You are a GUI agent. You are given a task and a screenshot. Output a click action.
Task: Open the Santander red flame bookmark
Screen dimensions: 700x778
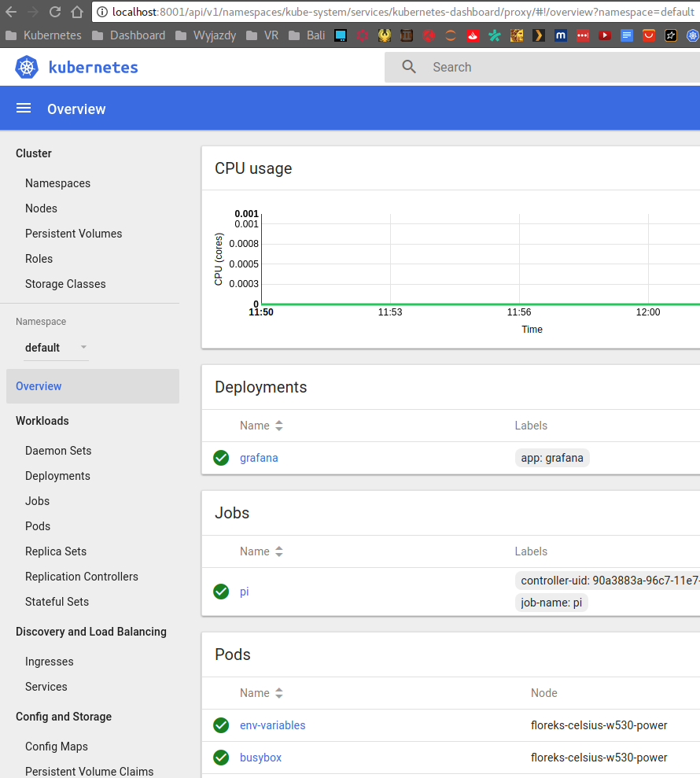click(472, 35)
